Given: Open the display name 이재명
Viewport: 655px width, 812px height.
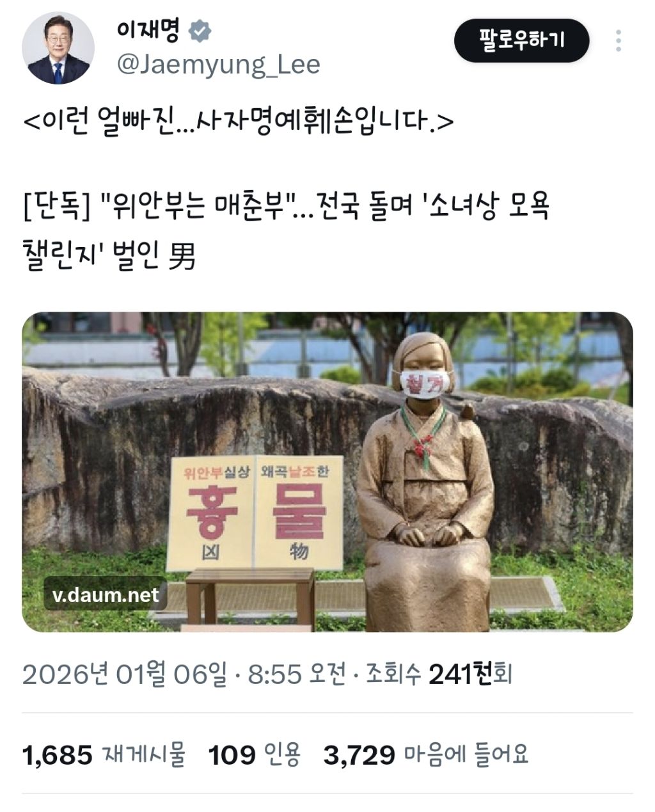Looking at the screenshot, I should [148, 30].
